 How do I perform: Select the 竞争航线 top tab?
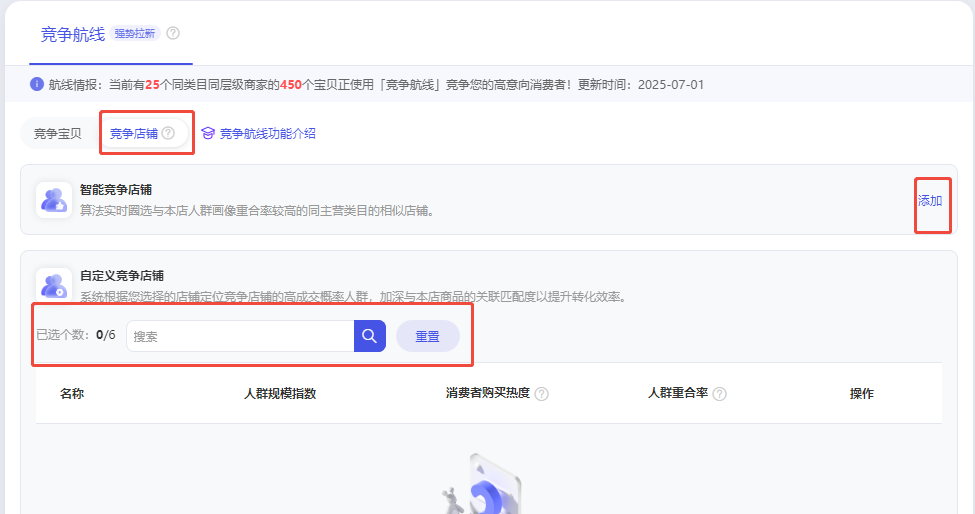(72, 34)
